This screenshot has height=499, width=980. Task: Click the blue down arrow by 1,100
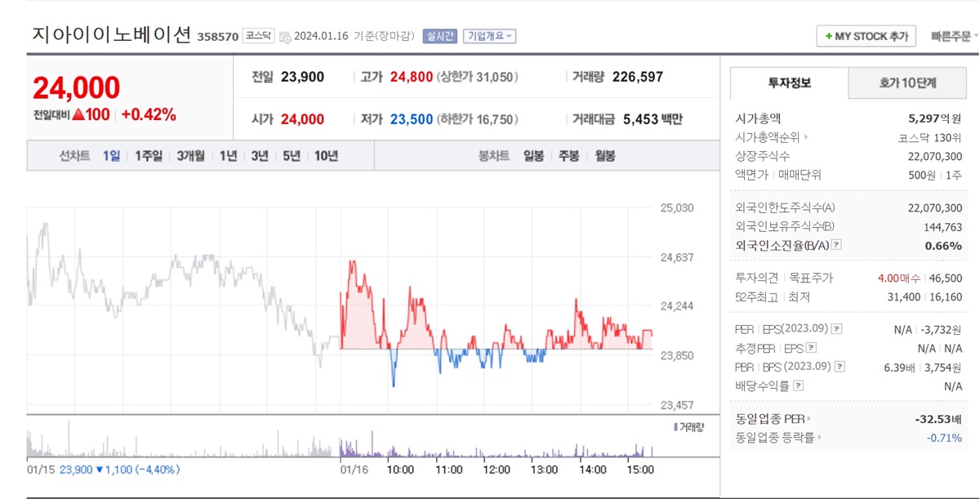click(100, 470)
